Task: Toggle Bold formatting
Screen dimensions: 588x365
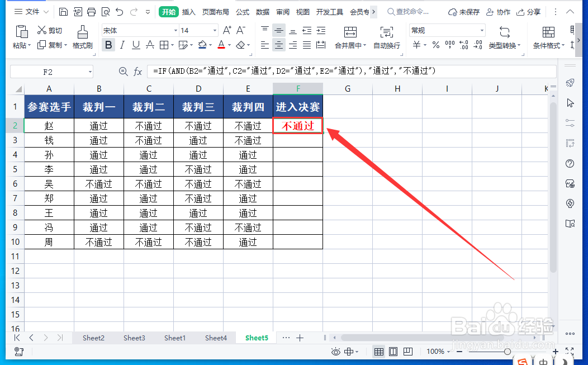Action: (x=108, y=45)
